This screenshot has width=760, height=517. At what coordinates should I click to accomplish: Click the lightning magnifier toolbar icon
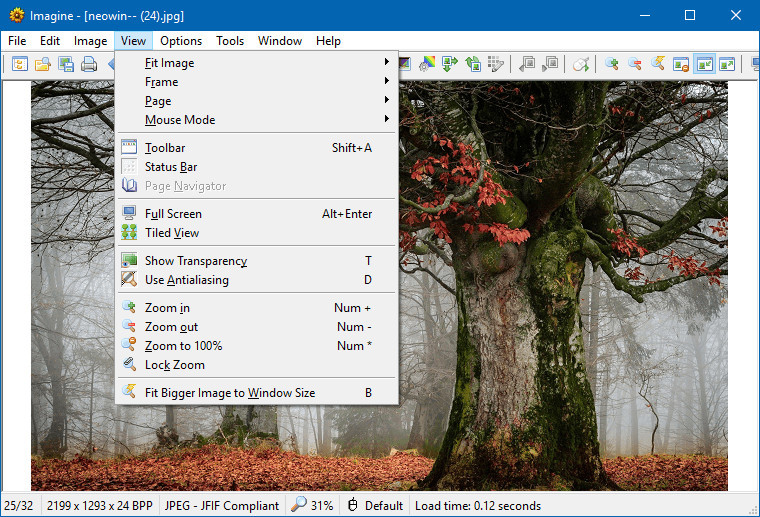click(x=658, y=64)
